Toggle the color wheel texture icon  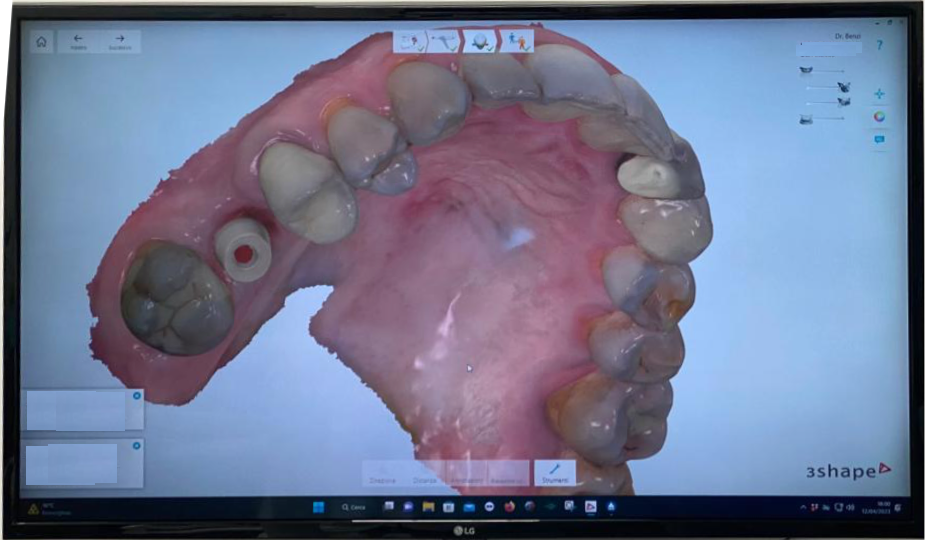click(879, 117)
